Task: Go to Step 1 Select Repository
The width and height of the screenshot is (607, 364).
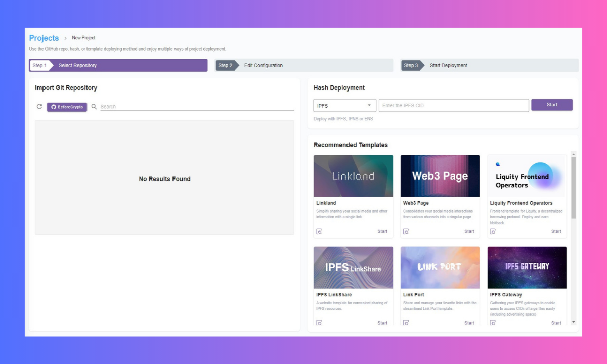Action: (x=118, y=65)
